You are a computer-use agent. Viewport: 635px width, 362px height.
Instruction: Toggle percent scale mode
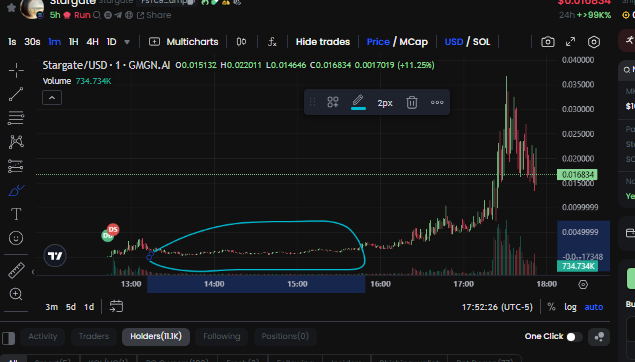click(551, 307)
